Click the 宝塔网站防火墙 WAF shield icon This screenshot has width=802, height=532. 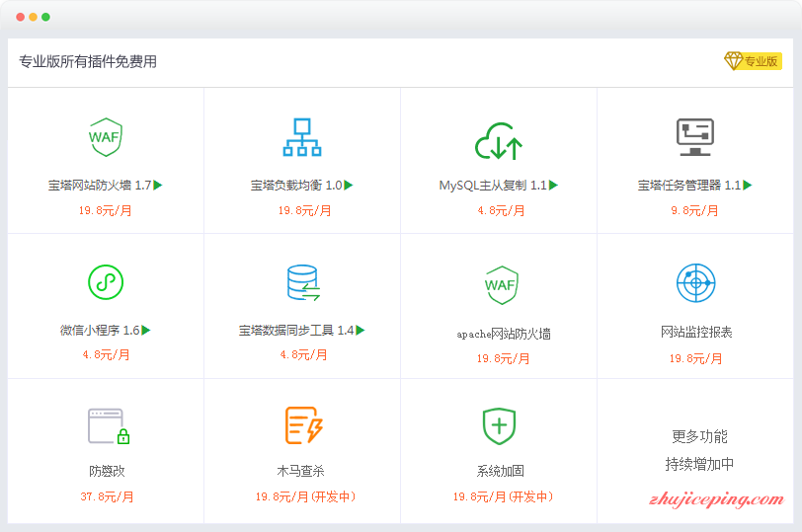106,137
